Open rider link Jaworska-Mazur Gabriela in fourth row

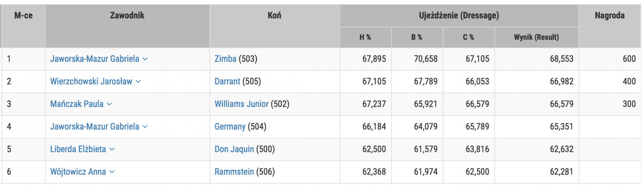[x=95, y=127]
